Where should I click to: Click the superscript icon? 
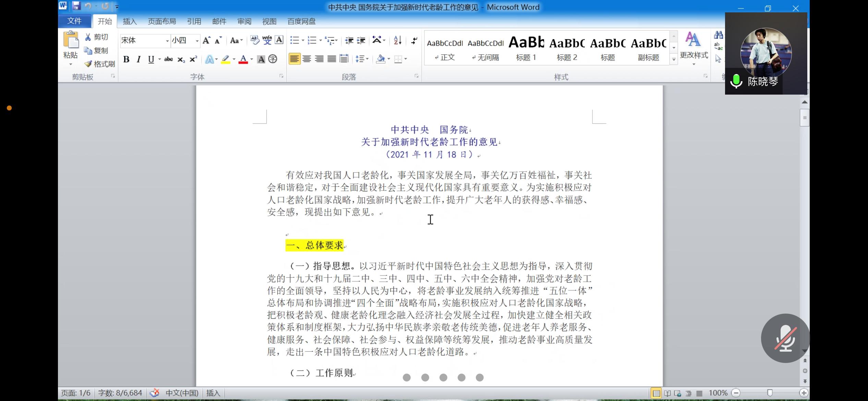coord(193,59)
